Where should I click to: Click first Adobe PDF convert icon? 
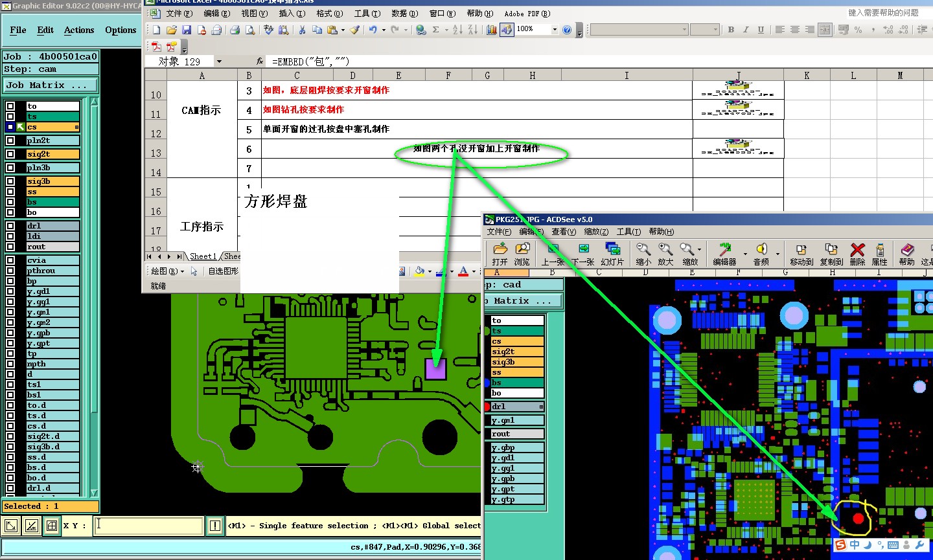point(156,47)
